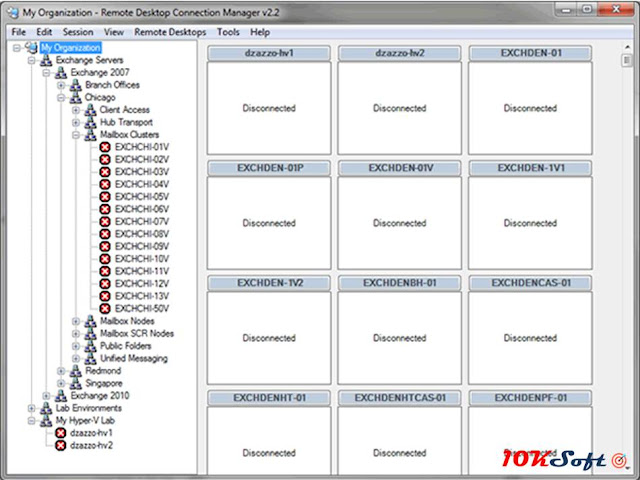Click the Exchange 2007 group icon

click(60, 72)
